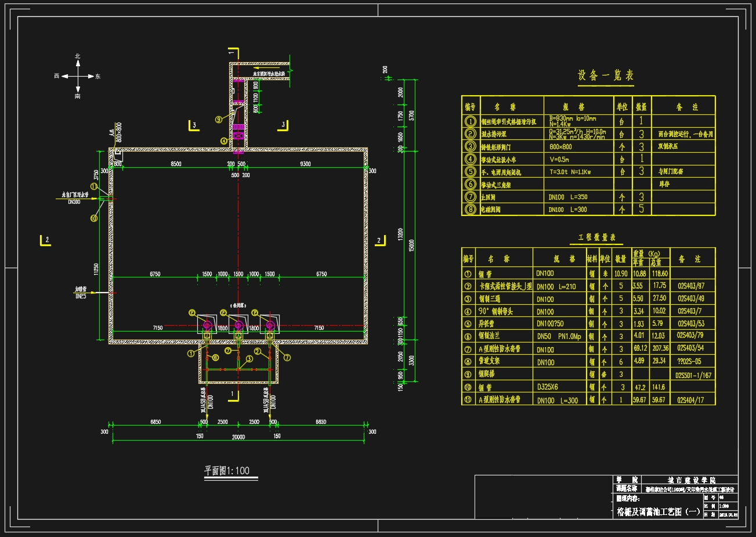Click the 南 label on the compass
The image size is (756, 537).
coord(77,96)
